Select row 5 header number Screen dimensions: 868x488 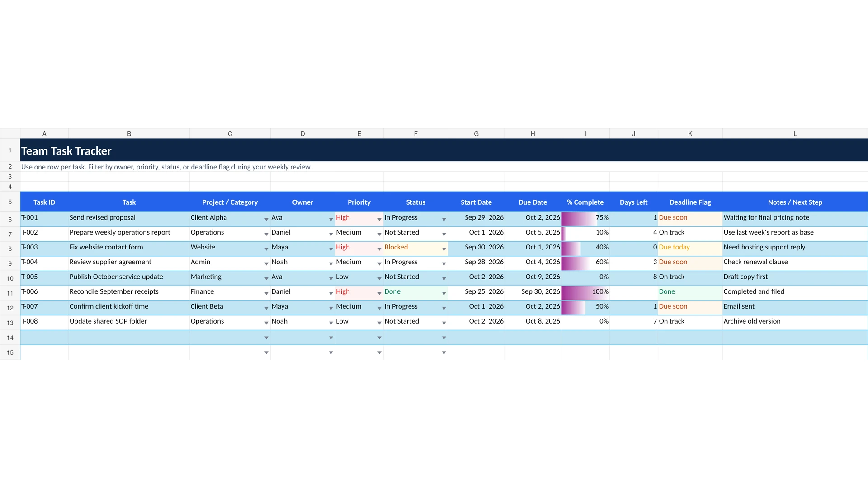point(10,202)
